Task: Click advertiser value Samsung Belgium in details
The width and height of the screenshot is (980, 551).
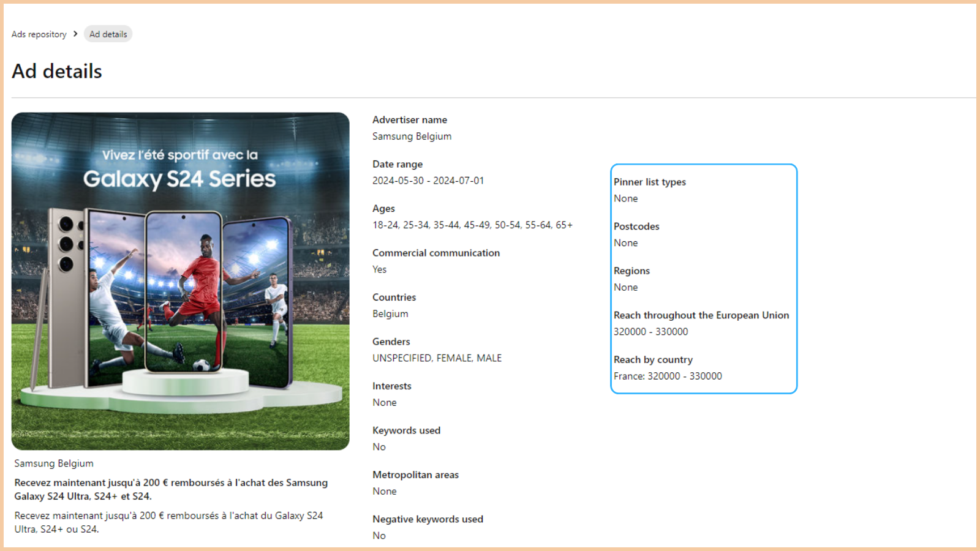Action: point(412,137)
